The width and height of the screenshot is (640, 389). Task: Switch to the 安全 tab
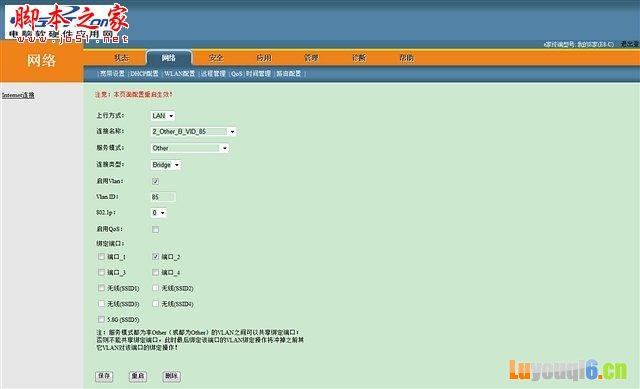point(216,58)
